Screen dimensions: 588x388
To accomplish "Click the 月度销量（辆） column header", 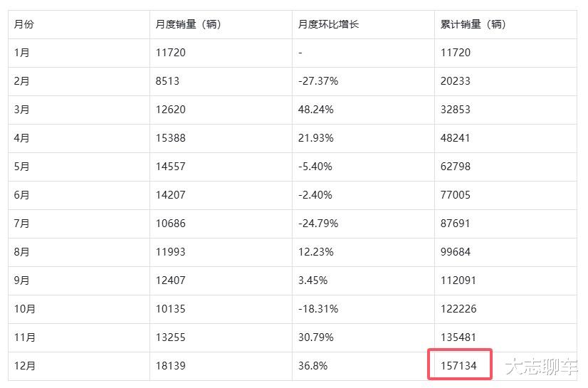I will (x=188, y=24).
